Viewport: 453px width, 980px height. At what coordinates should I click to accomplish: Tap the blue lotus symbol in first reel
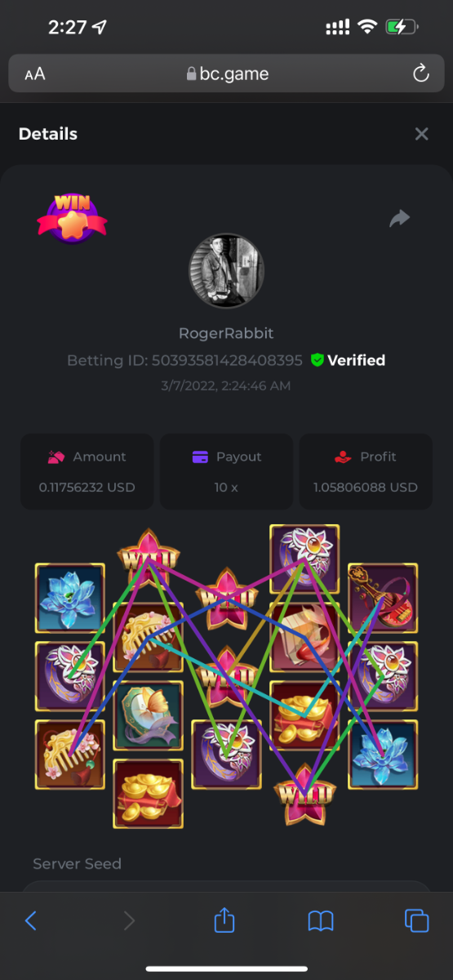coord(69,599)
